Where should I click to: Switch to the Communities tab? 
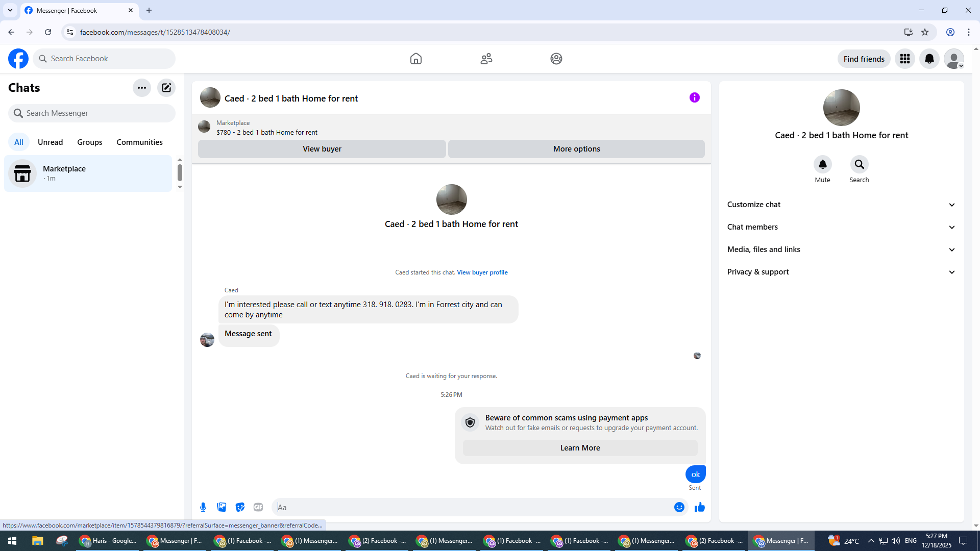tap(140, 142)
